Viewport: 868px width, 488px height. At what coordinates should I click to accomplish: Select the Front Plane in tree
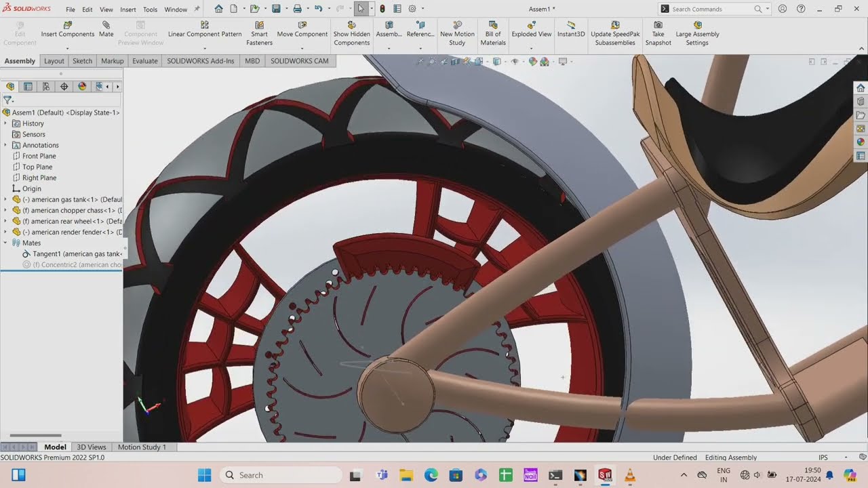(x=39, y=156)
